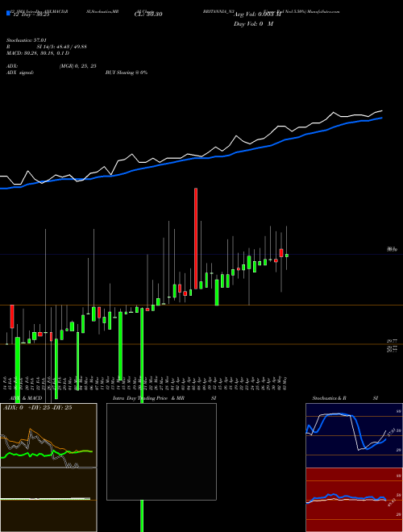Click the Intra Day Trading Price & MRSI title
This screenshot has height=532, width=403.
click(164, 398)
